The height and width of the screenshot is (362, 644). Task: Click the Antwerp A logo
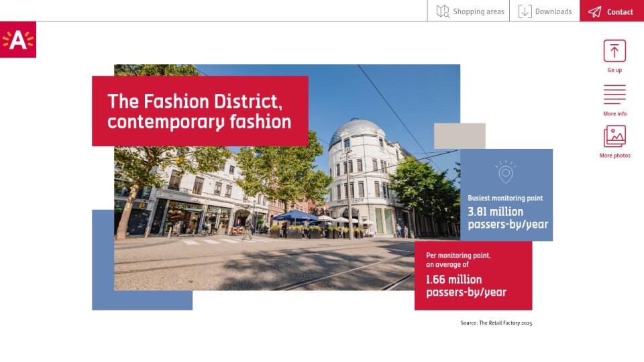tap(18, 40)
